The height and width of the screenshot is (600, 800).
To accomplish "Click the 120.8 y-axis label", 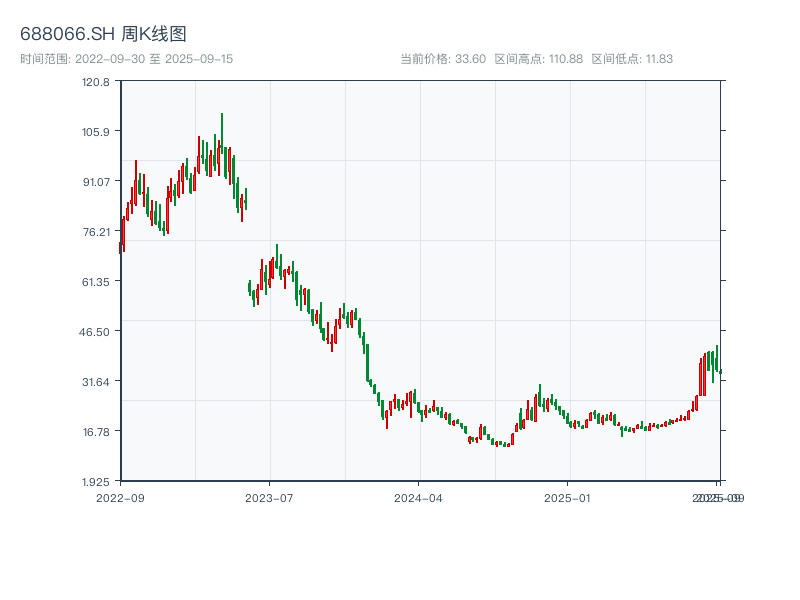I will (96, 82).
